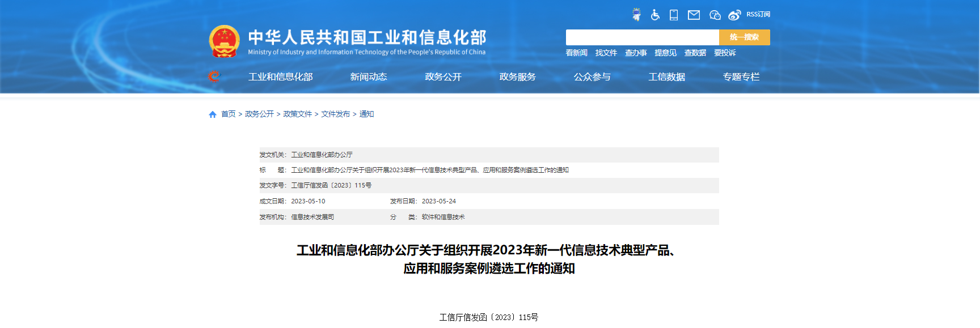Click the home icon in breadcrumb
Screen dimensions: 980x328
213,114
